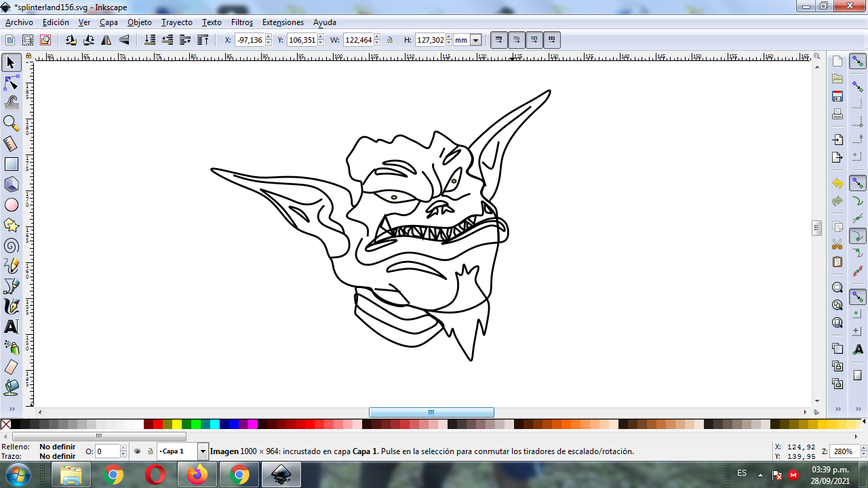This screenshot has height=488, width=868.
Task: Flip selection vertically
Action: coord(124,40)
